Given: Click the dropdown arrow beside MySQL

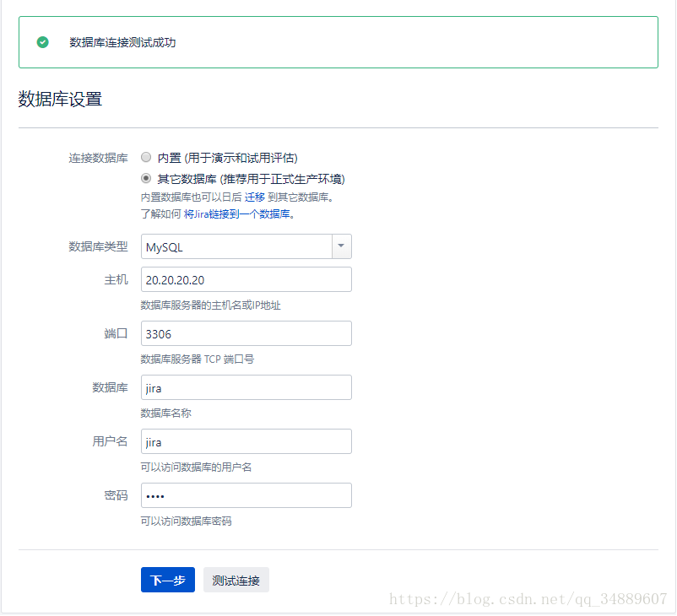Looking at the screenshot, I should pos(342,246).
